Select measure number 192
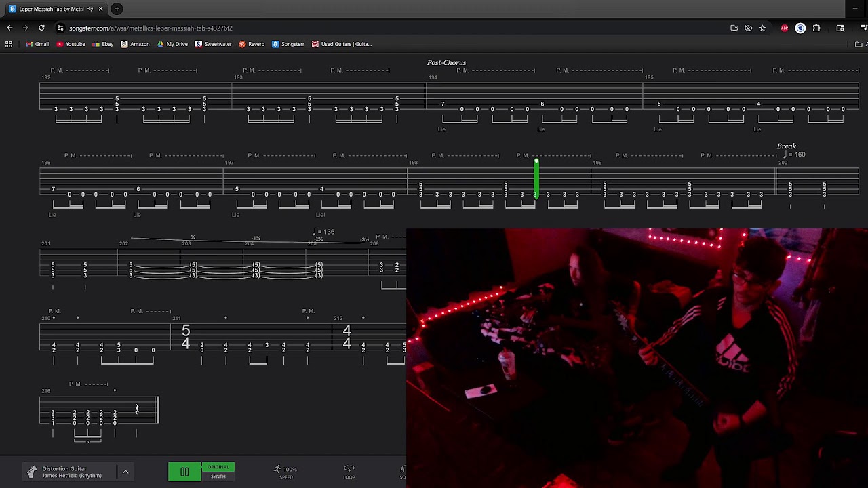 (45, 77)
